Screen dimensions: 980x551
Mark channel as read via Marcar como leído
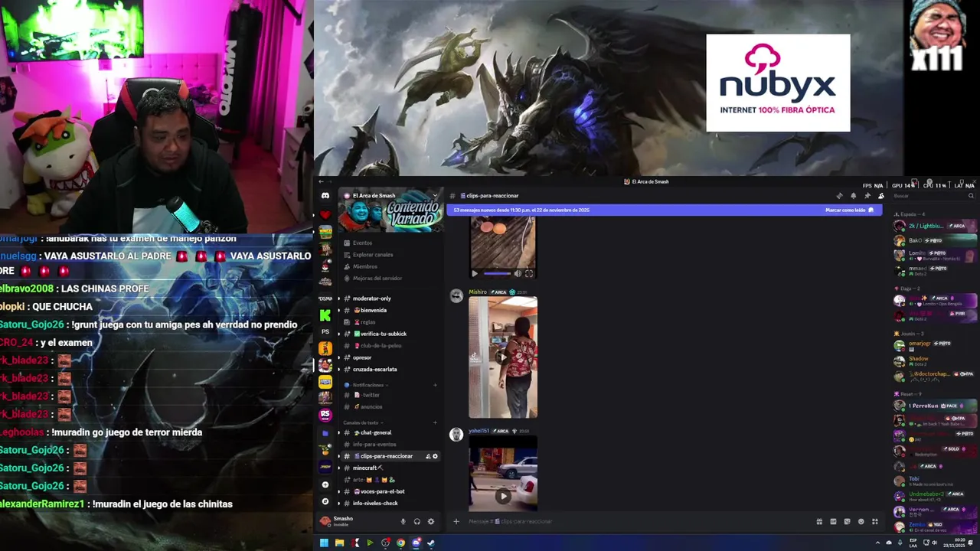[849, 210]
